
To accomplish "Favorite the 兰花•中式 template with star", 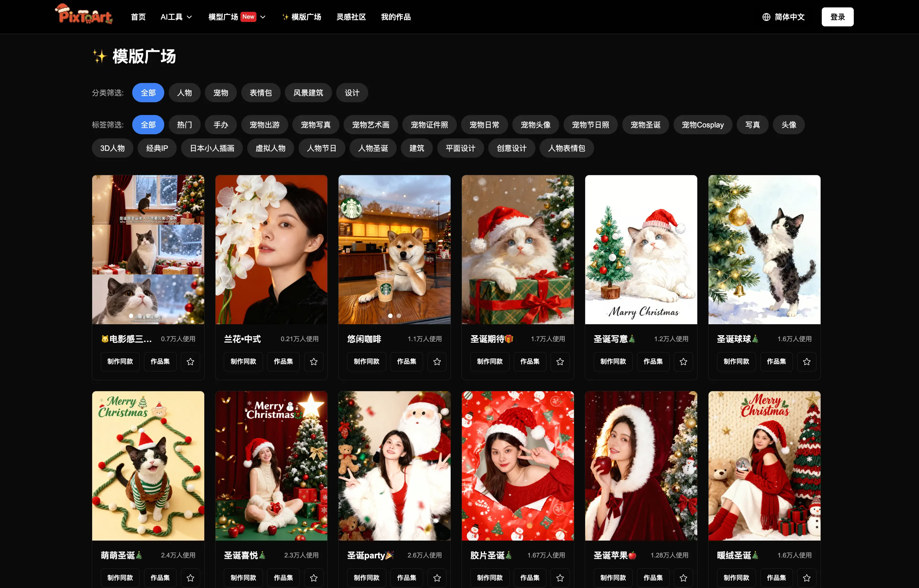I will tap(313, 362).
